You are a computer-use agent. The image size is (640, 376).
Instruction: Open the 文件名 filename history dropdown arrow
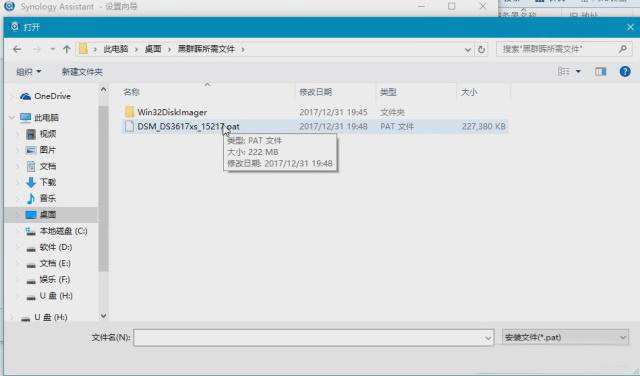(x=488, y=338)
